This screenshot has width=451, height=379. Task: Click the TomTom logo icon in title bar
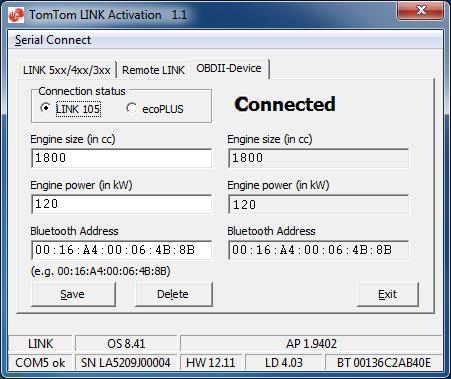click(x=16, y=15)
